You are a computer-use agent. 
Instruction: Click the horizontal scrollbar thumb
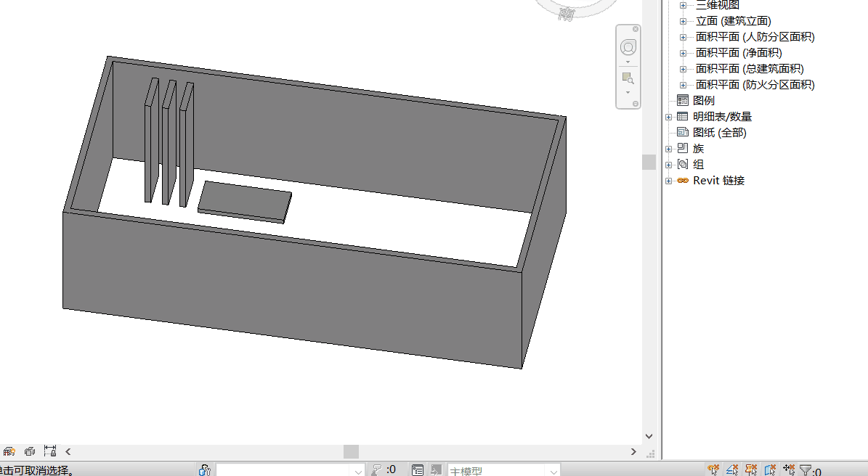[351, 451]
